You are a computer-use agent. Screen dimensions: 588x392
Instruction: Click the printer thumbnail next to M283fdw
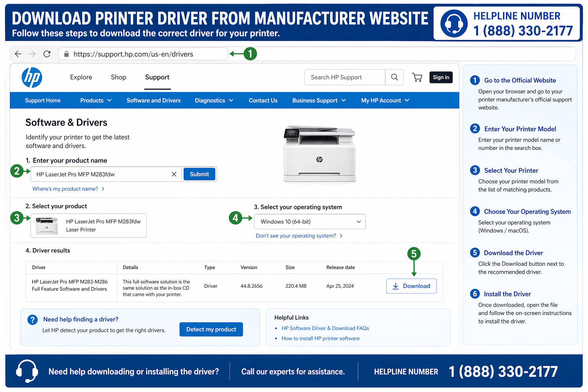coord(46,225)
